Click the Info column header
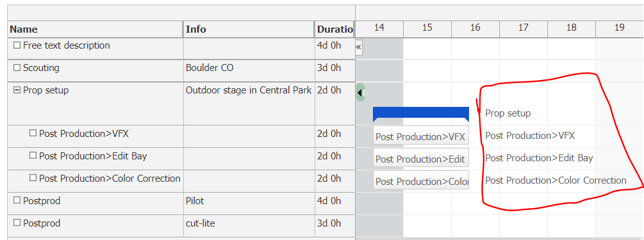Image resolution: width=644 pixels, height=240 pixels. tap(249, 29)
